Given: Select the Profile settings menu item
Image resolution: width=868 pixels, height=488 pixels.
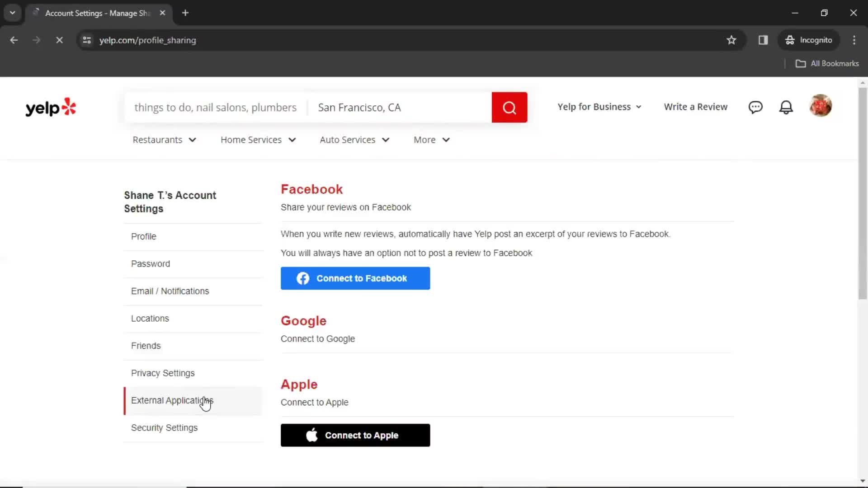Looking at the screenshot, I should pos(144,236).
